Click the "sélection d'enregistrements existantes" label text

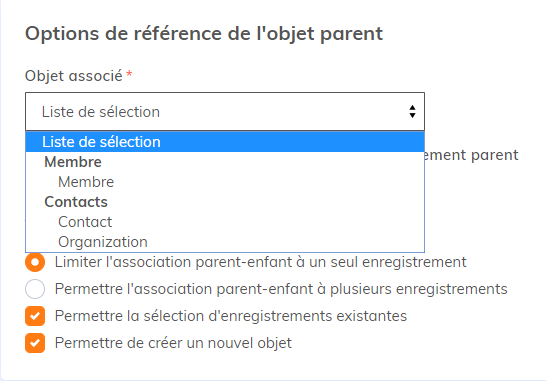pos(275,316)
